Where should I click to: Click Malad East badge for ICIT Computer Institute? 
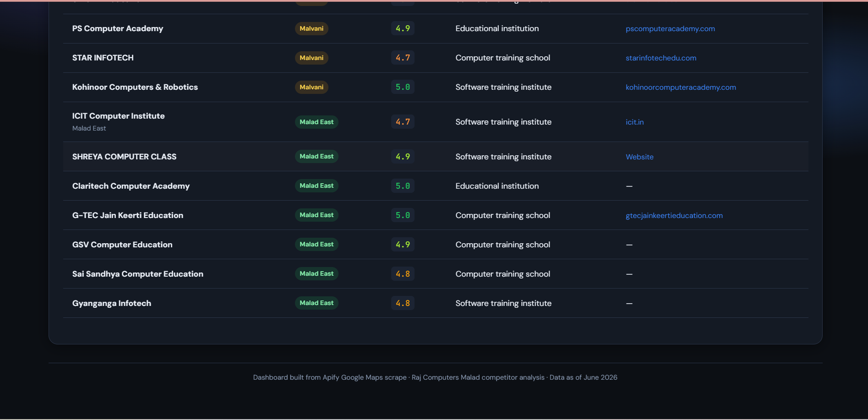click(x=317, y=122)
